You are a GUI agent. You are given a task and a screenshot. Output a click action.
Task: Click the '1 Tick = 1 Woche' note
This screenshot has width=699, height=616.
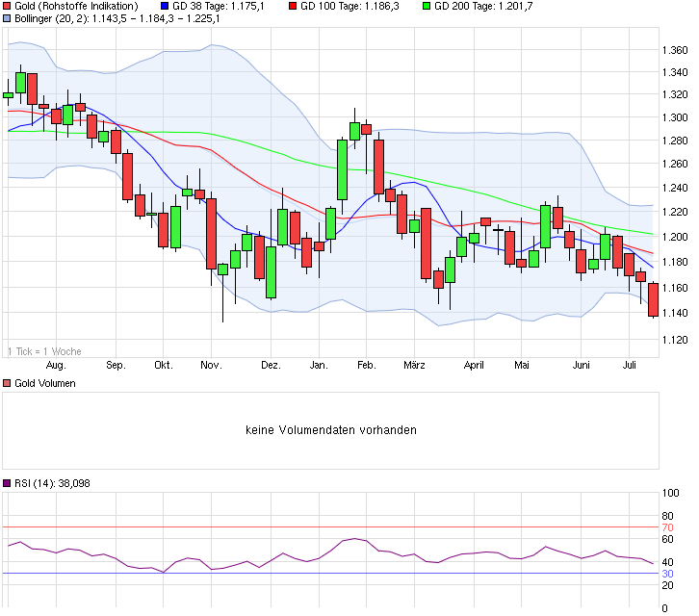pos(44,351)
